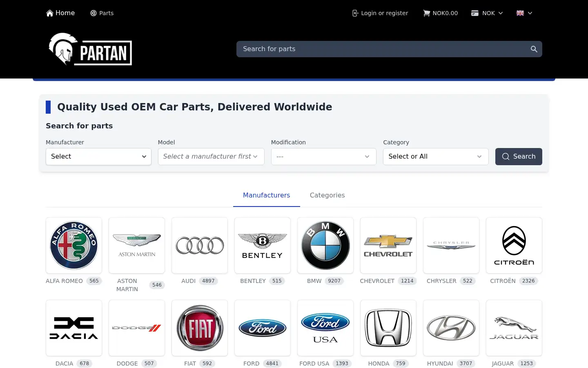Switch to the Manufacturers tab
The width and height of the screenshot is (588, 368).
(x=266, y=195)
